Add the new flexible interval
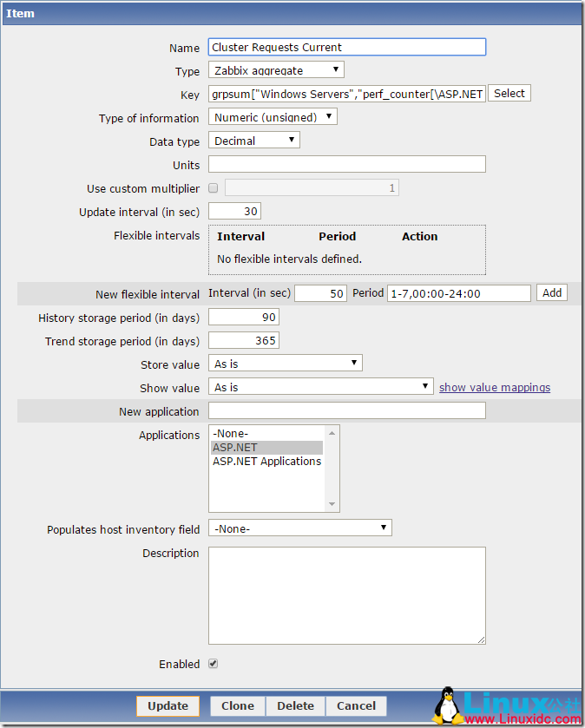 point(551,292)
